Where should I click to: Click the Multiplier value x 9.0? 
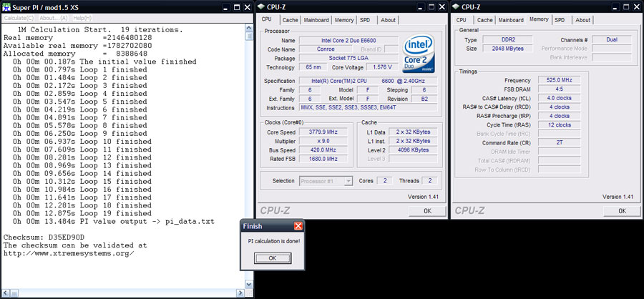[x=323, y=141]
